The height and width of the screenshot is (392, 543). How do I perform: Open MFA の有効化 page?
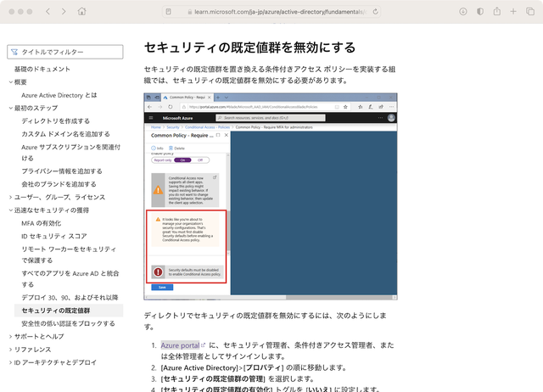tap(42, 223)
